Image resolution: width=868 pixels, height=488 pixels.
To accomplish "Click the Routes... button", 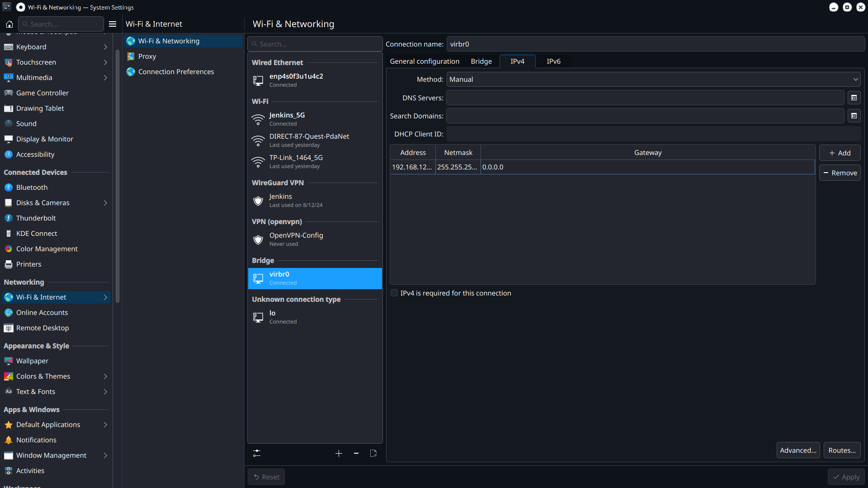I will (x=842, y=450).
